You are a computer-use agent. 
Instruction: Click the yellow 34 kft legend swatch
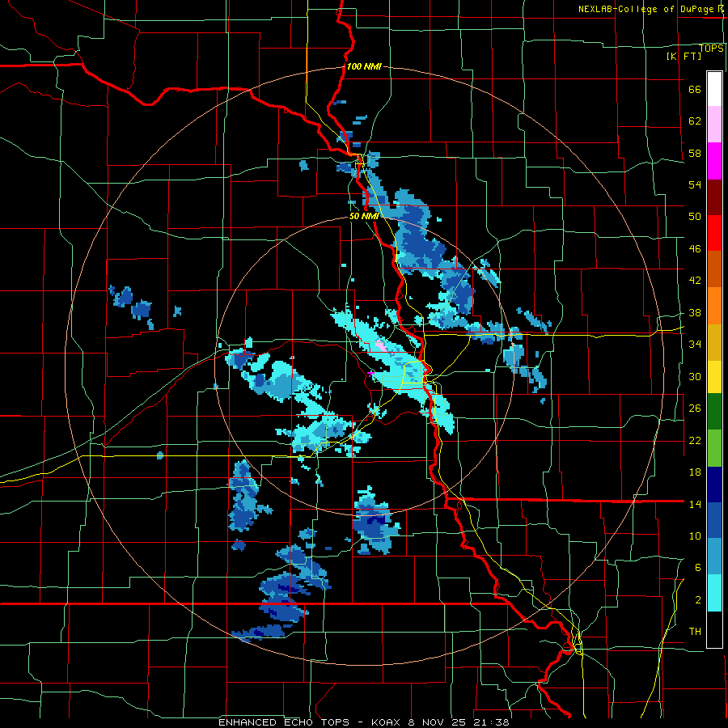point(714,377)
